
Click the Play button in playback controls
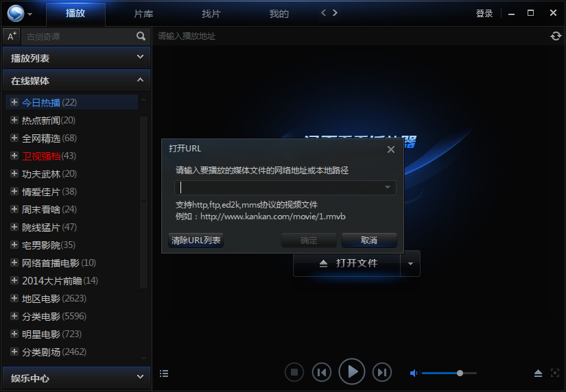click(352, 372)
